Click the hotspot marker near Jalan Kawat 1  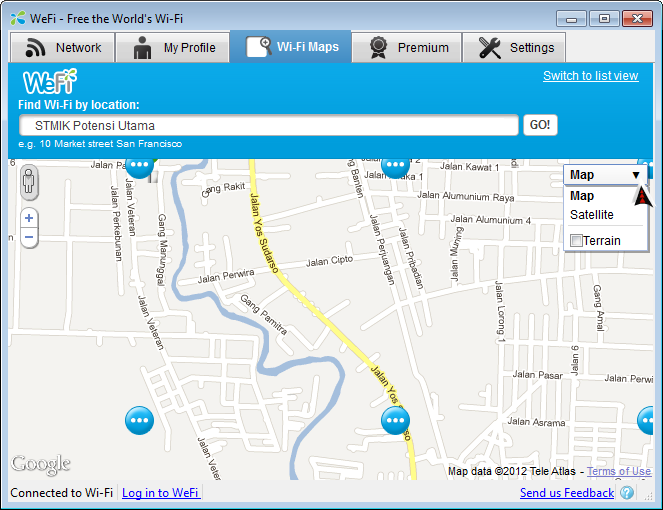click(395, 166)
